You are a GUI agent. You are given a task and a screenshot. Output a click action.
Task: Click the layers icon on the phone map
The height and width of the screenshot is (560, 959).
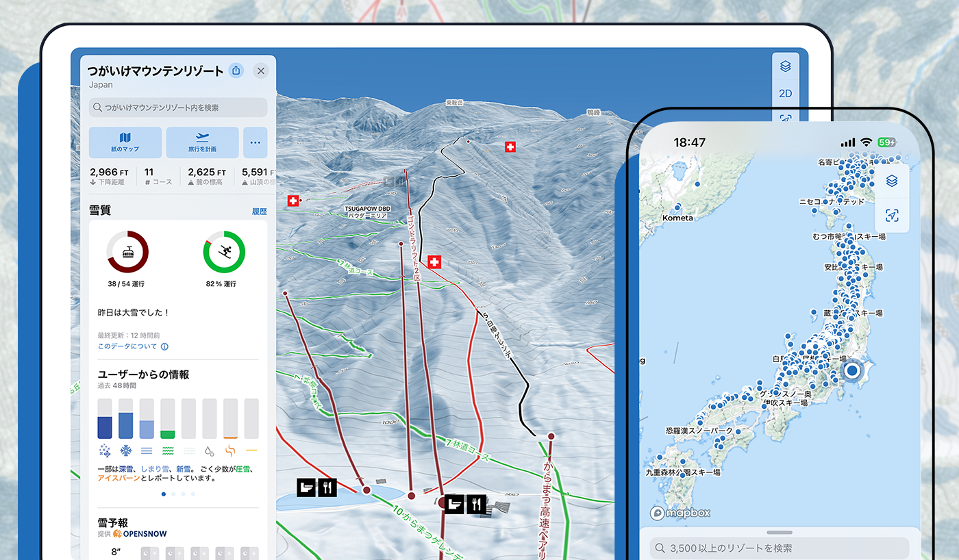891,181
